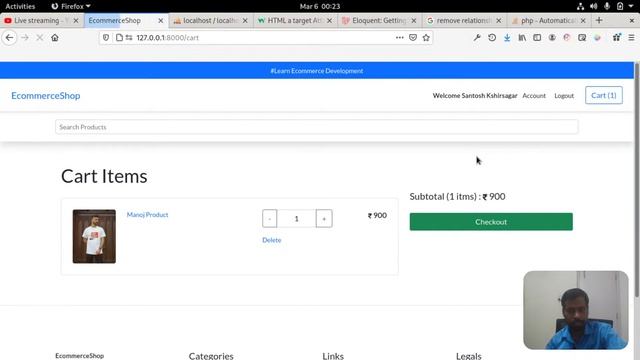Open the microphone indicator in top bar
640x360 pixels.
607,6
